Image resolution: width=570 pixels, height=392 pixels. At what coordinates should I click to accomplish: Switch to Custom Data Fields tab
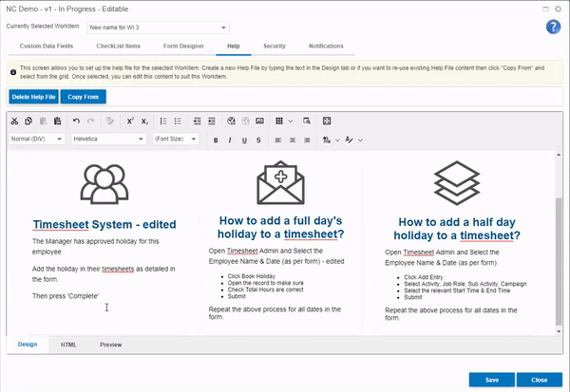[x=47, y=47]
